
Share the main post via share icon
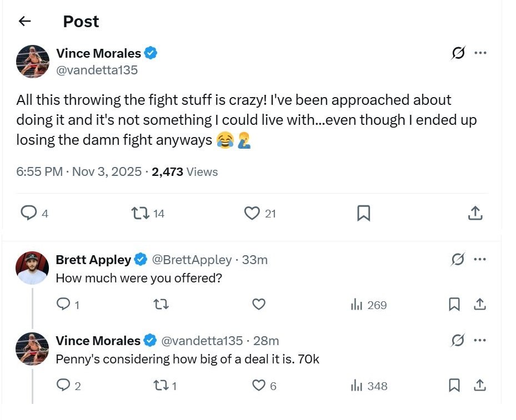coord(475,213)
